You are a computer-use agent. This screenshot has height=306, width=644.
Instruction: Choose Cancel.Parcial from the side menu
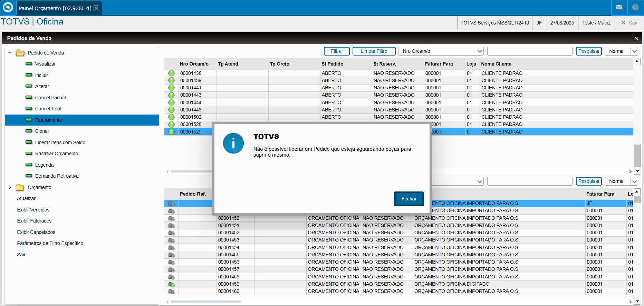[x=50, y=98]
